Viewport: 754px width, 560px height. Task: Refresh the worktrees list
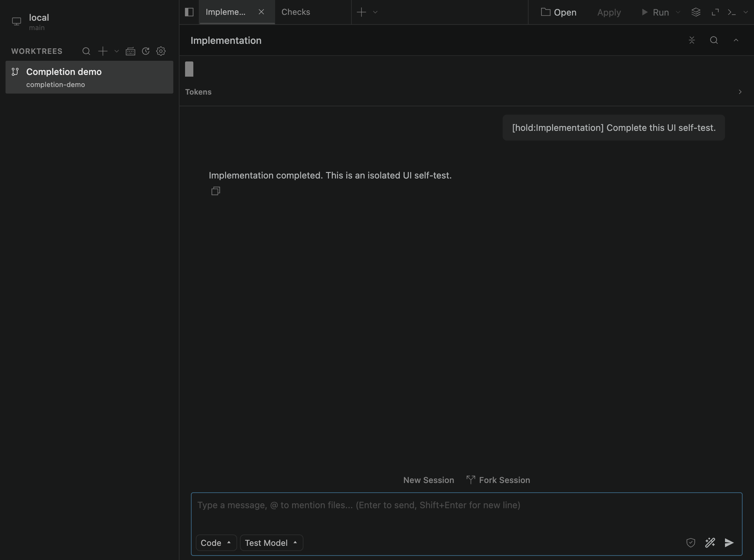click(146, 51)
